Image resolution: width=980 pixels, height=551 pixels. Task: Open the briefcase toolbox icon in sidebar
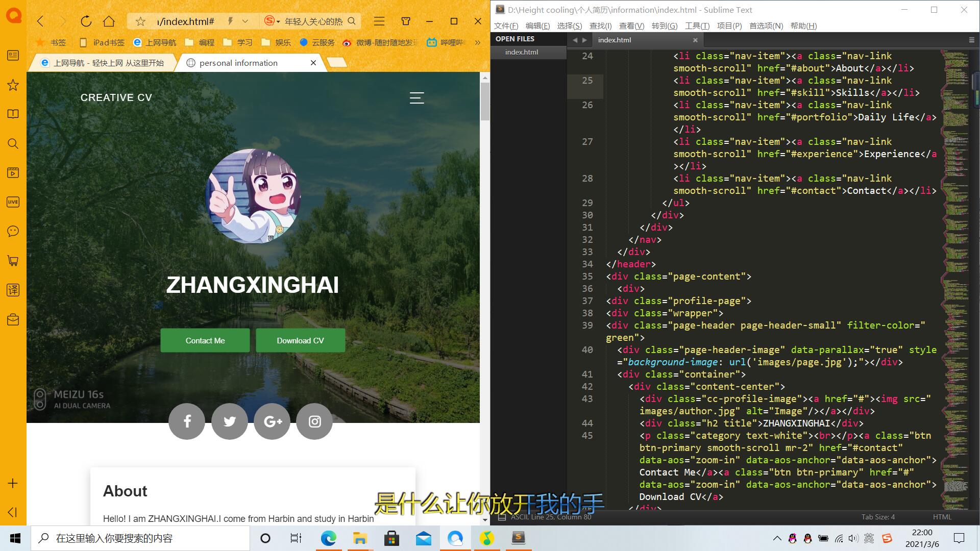(x=13, y=320)
